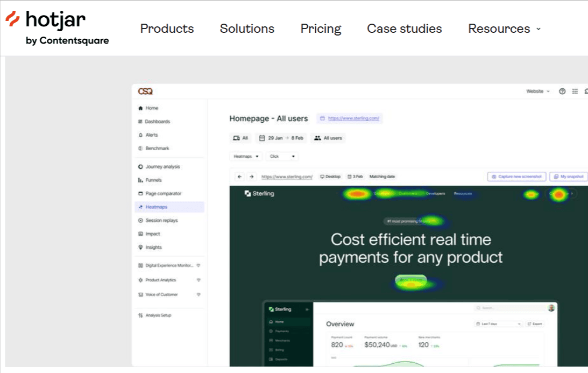The image size is (588, 373).
Task: Collapse the Sterling dashboard sidebar
Action: coord(307,309)
